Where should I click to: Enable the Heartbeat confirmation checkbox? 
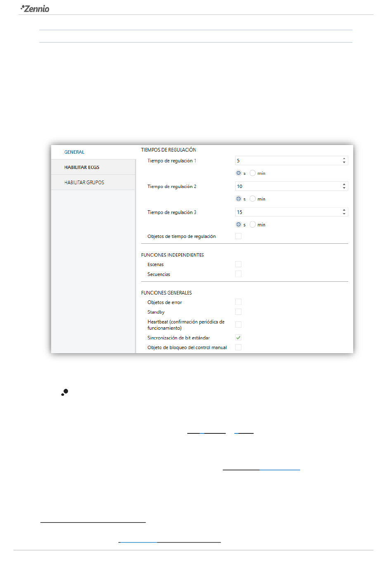(238, 324)
